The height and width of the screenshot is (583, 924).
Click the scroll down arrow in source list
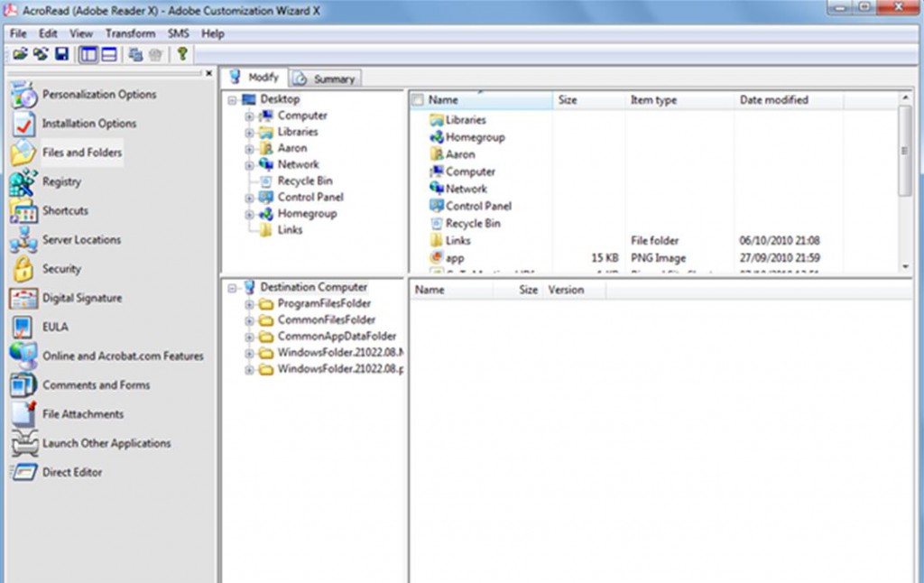pyautogui.click(x=905, y=267)
